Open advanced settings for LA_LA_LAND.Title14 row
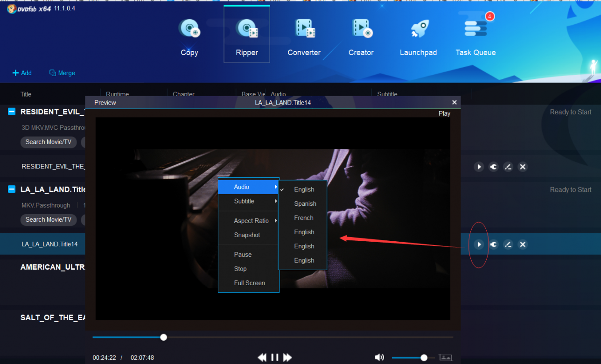This screenshot has width=601, height=364. click(493, 245)
